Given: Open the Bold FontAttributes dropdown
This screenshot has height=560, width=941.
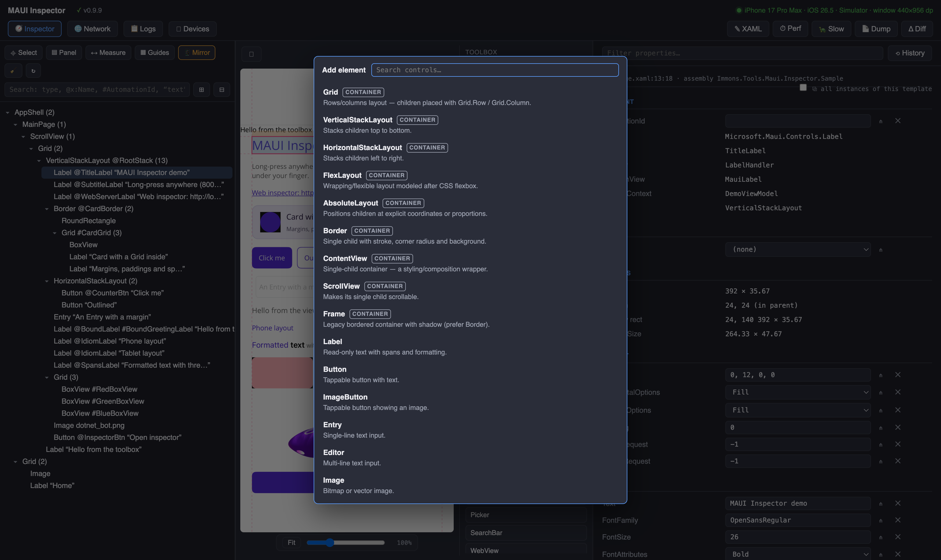Looking at the screenshot, I should pyautogui.click(x=798, y=554).
